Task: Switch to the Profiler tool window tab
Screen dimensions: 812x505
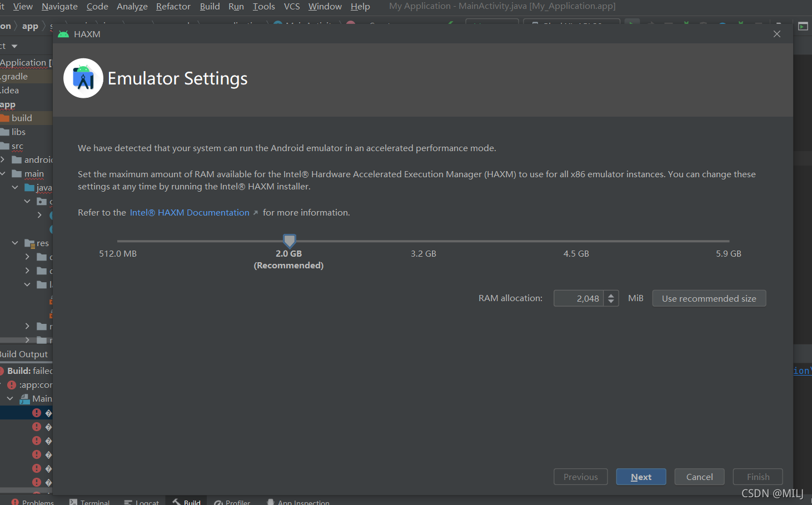Action: pyautogui.click(x=232, y=502)
